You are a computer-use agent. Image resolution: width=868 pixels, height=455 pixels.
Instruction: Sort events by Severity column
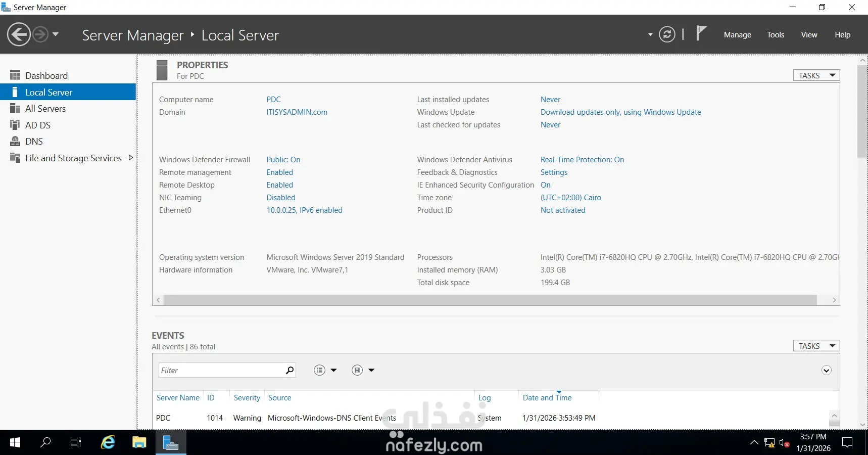click(x=247, y=398)
